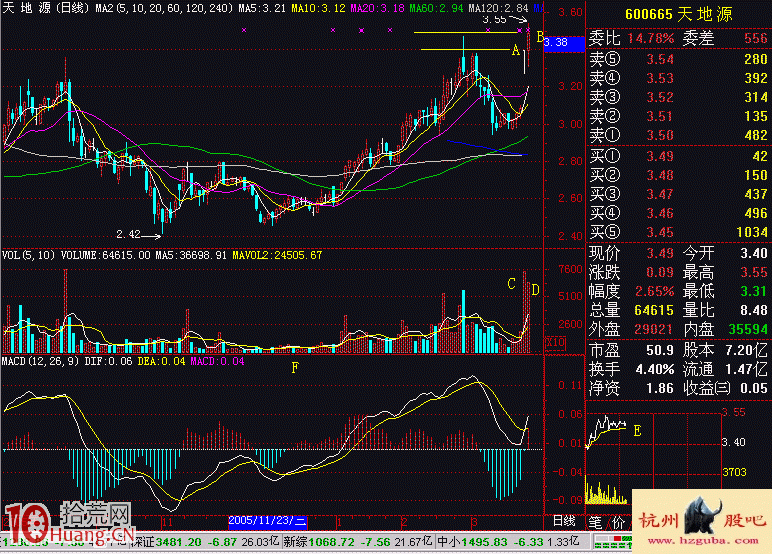Click the MA2(5,10,20,60,120,240) indicator header
The height and width of the screenshot is (554, 772).
(164, 8)
